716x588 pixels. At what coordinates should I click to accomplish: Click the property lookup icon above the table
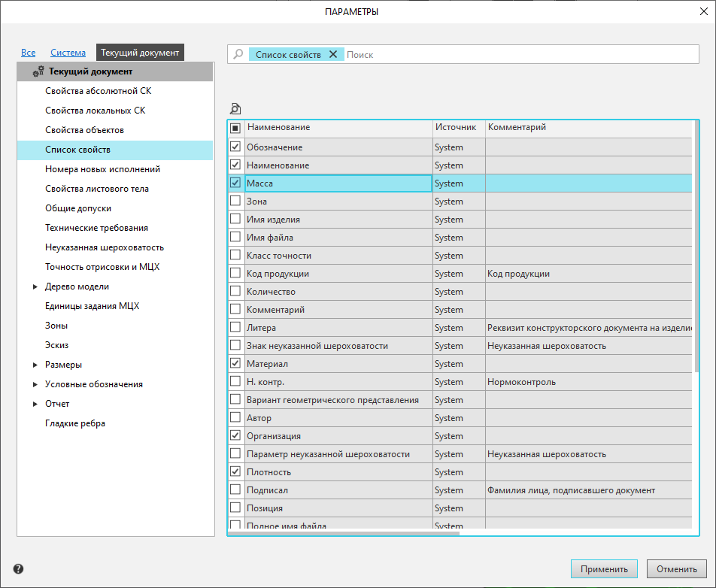pyautogui.click(x=235, y=108)
